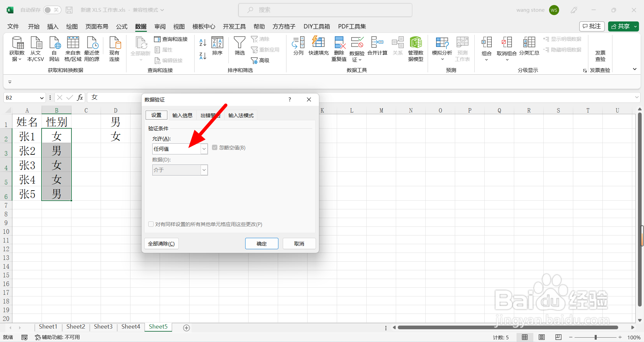Sort descending Z to A
Screen dimensions: 644x342
[x=203, y=56]
